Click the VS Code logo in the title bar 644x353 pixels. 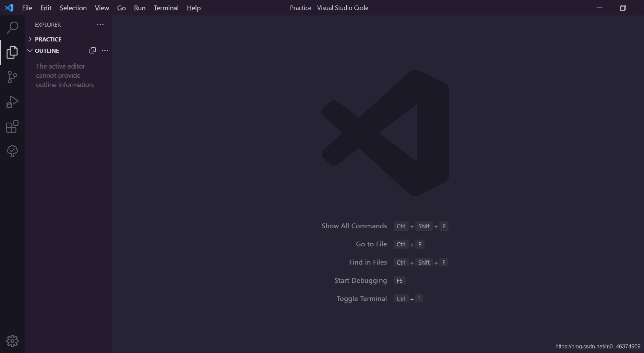pyautogui.click(x=9, y=8)
